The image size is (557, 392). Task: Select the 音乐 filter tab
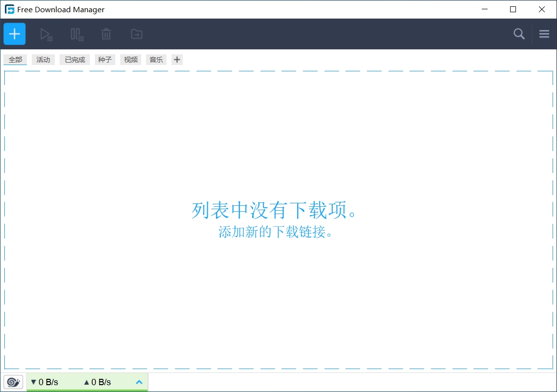click(156, 60)
